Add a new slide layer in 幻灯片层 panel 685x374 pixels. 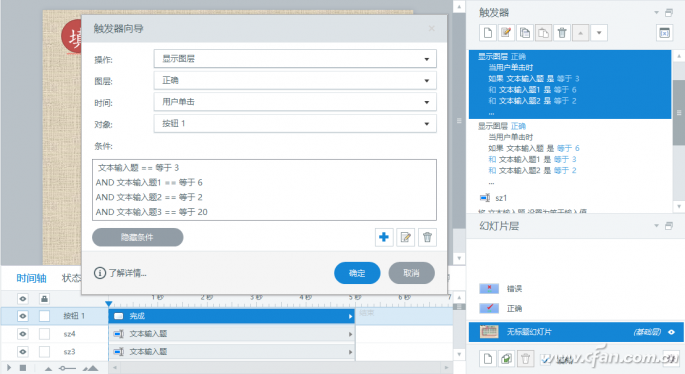click(488, 359)
